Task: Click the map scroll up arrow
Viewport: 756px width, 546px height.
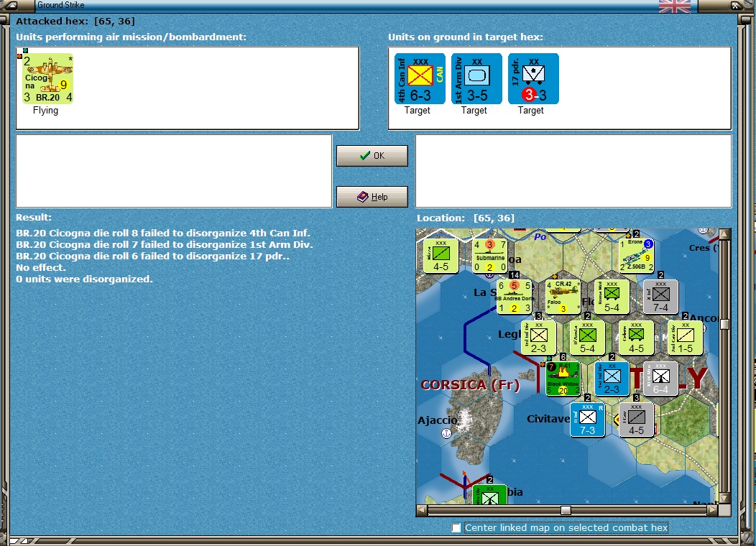Action: 724,233
